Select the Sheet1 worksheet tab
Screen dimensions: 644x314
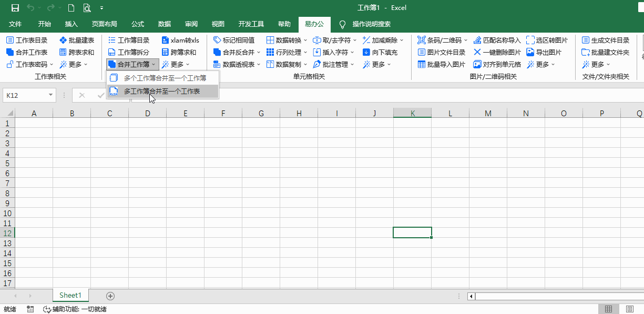70,296
